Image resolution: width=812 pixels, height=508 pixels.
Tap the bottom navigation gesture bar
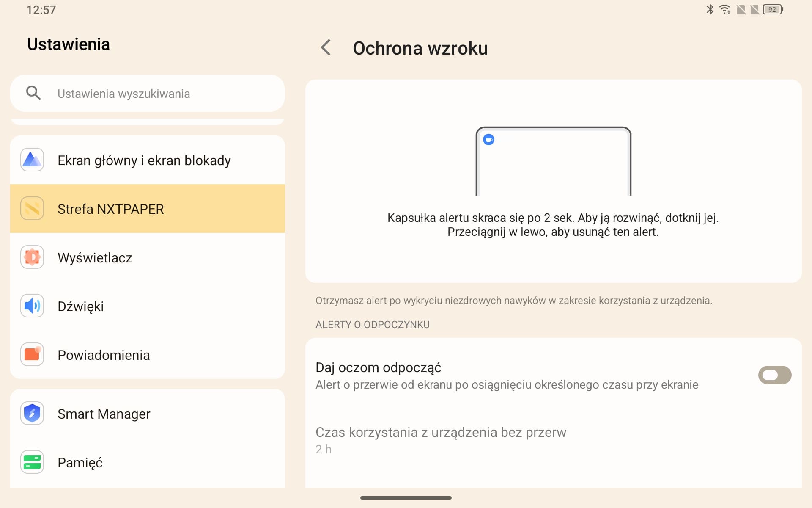(406, 498)
